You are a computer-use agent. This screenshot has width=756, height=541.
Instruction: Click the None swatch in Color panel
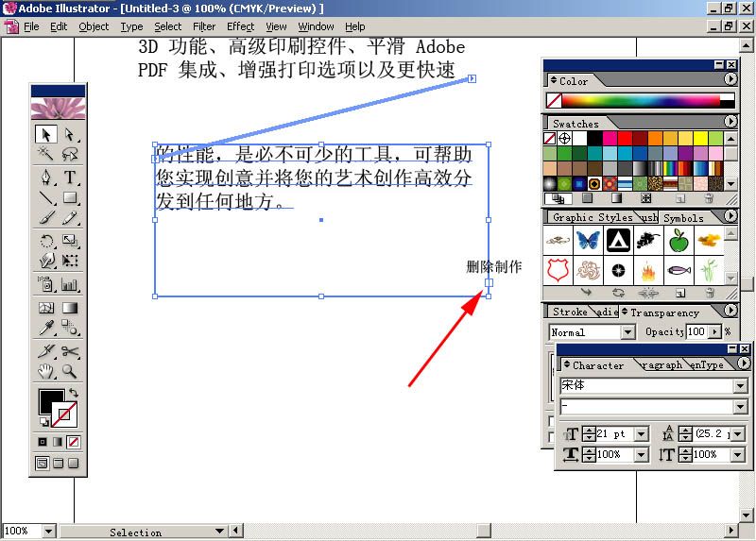(554, 101)
